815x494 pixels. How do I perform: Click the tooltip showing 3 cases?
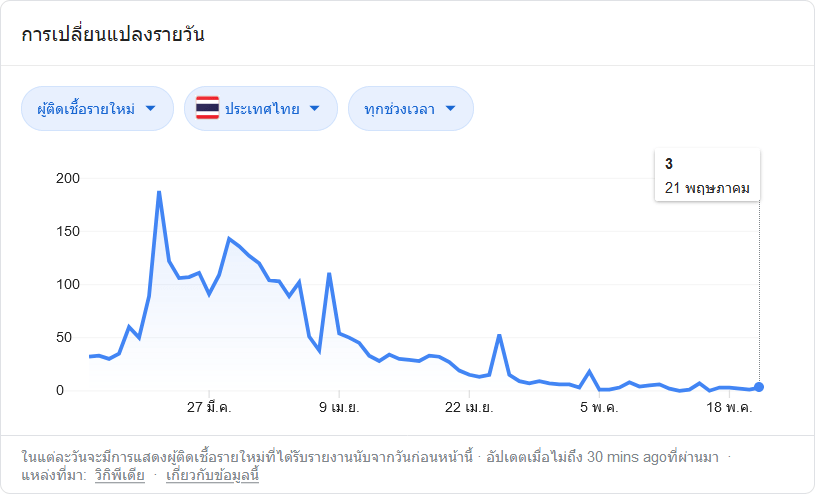pos(707,175)
